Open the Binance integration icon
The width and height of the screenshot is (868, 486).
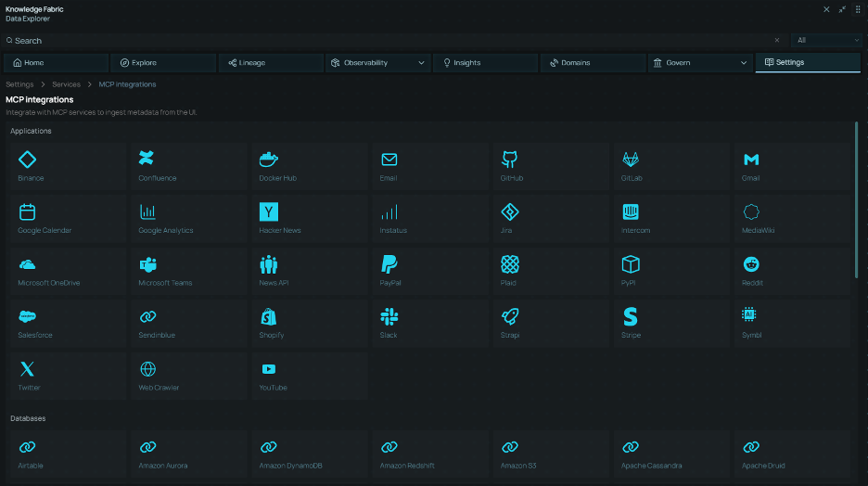click(27, 160)
